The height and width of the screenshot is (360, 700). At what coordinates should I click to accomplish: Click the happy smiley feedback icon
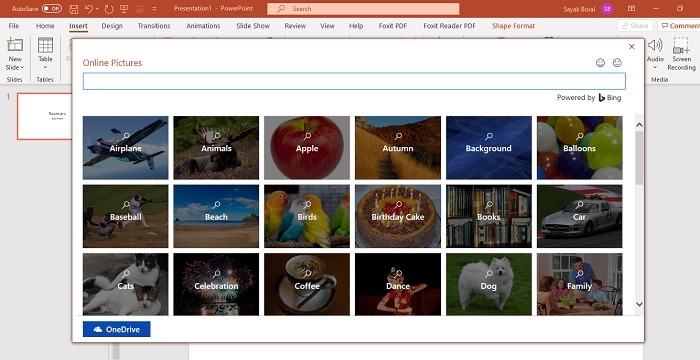click(600, 63)
